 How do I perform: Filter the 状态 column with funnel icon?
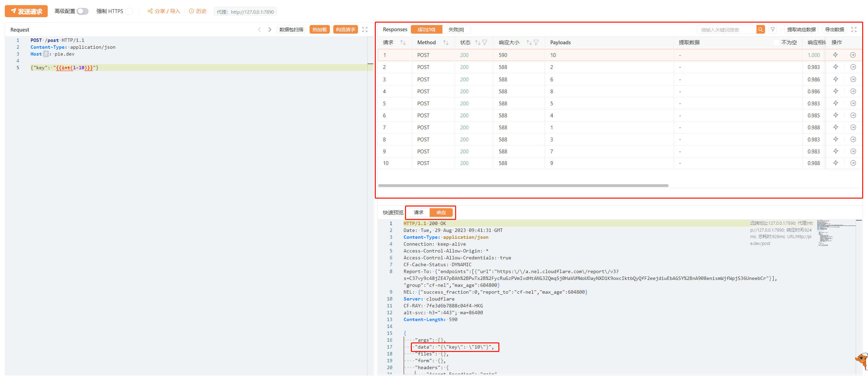click(485, 43)
